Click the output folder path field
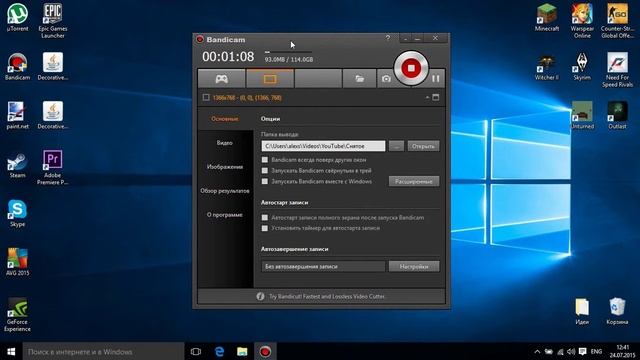The image size is (640, 360). [x=323, y=146]
